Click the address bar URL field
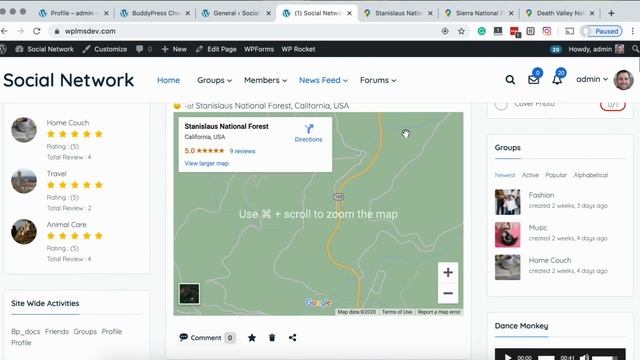Image resolution: width=640 pixels, height=360 pixels. [x=245, y=31]
